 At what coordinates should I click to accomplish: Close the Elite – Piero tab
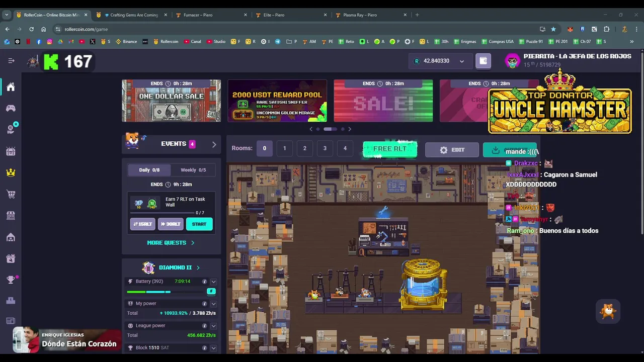point(325,15)
